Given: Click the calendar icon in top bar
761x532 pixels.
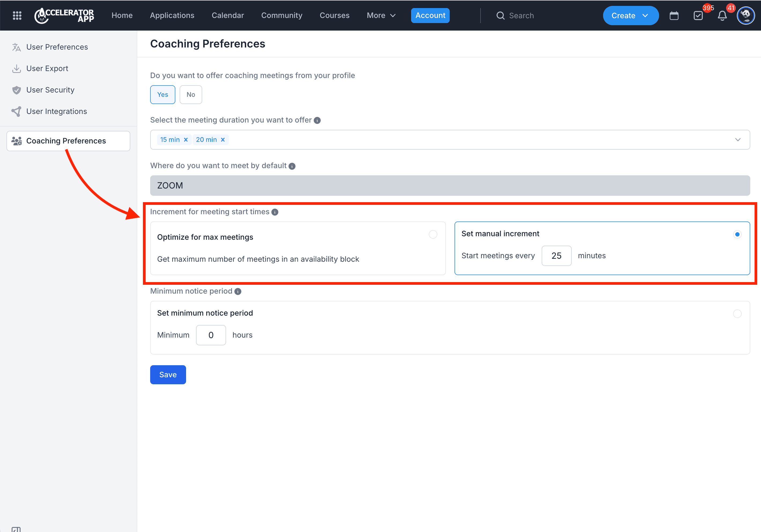Looking at the screenshot, I should (674, 16).
